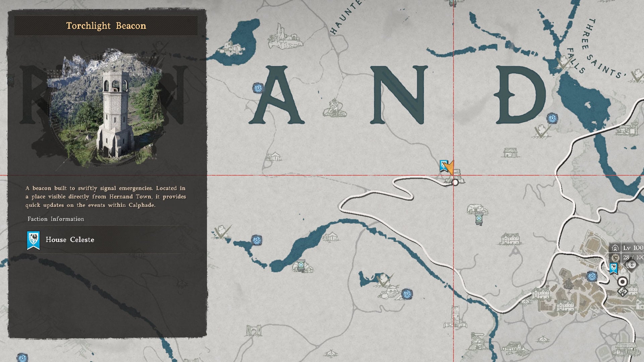Select the rock outcrop landmark above the teal pillar
Screen dimensions: 644x362
[477, 209]
